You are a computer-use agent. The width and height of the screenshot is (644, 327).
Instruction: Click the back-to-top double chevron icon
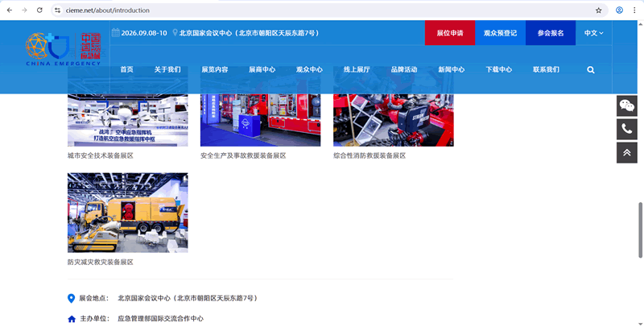tap(626, 152)
